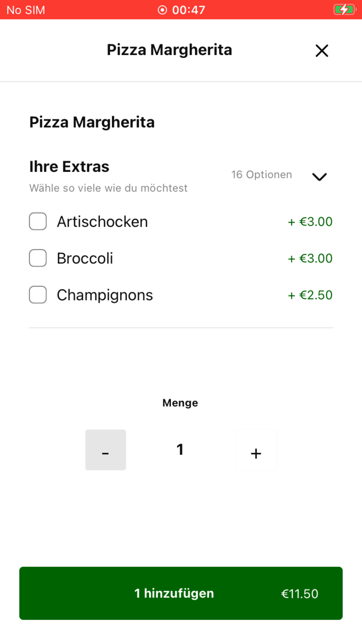Tap the battery charging icon

[x=345, y=10]
